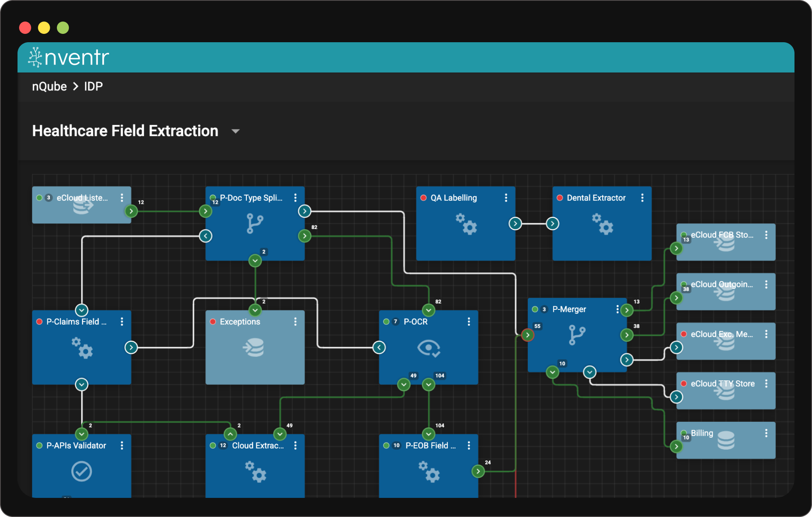This screenshot has width=812, height=517.
Task: Open P-OCR node three-dot menu
Action: [x=469, y=321]
